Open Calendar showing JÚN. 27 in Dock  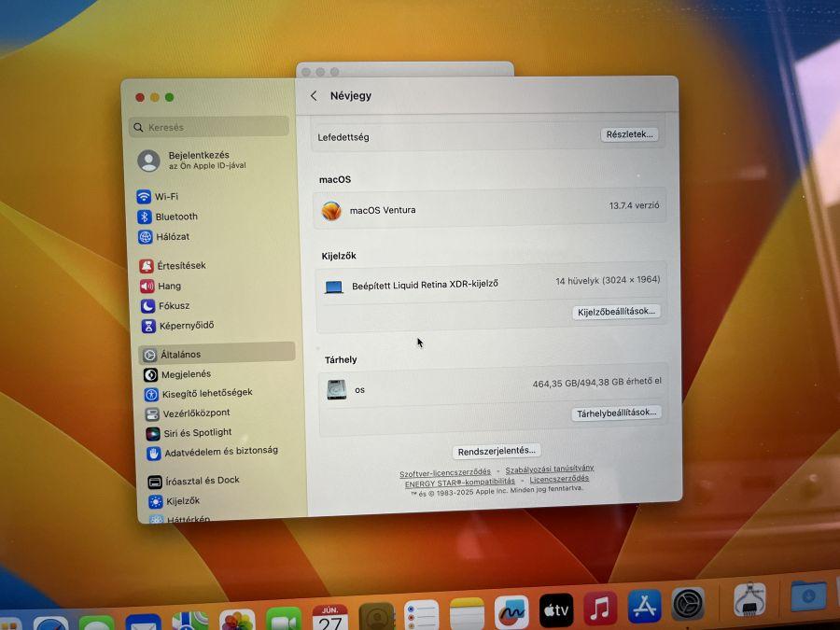click(x=329, y=617)
